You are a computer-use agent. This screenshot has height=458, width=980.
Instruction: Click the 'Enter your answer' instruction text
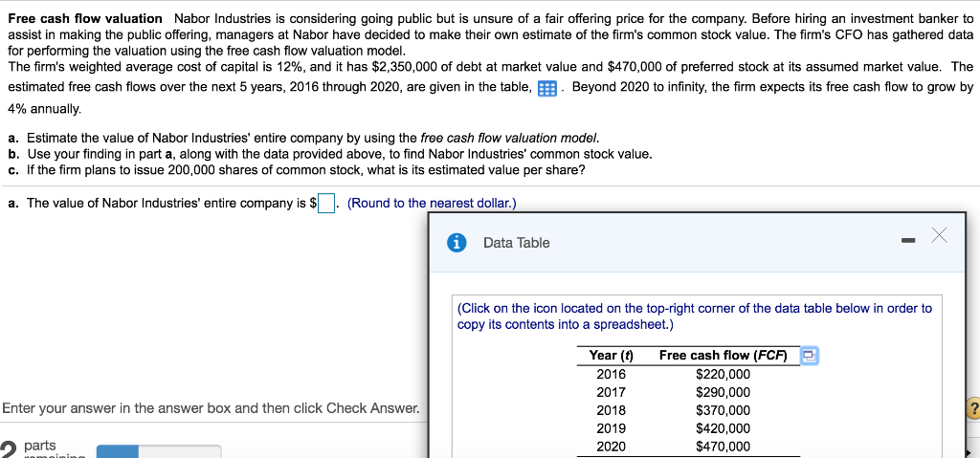pyautogui.click(x=211, y=408)
